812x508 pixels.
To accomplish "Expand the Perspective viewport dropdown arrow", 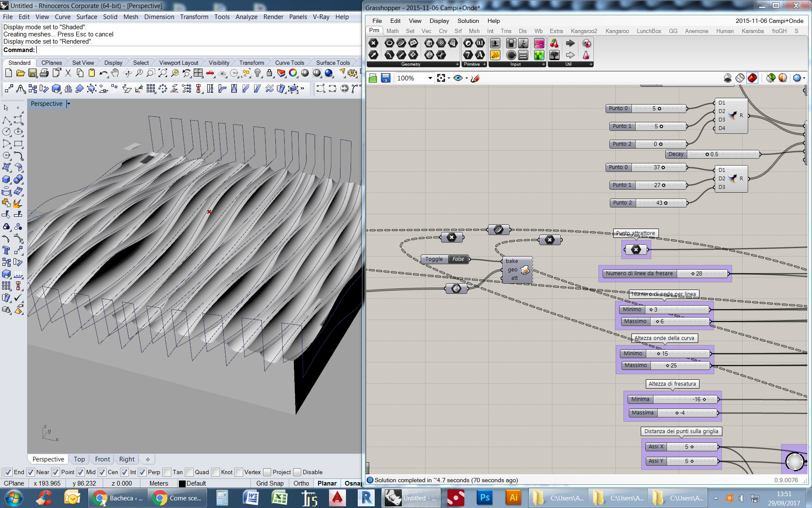I will (x=69, y=104).
